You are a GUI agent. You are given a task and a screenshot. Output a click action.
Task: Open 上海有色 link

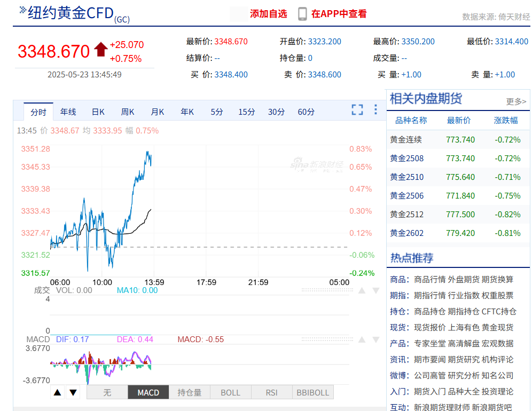464,327
